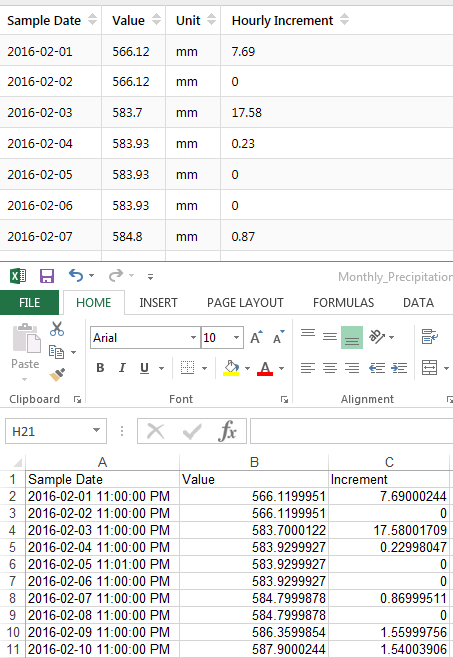Click the Excel application logo

18,276
